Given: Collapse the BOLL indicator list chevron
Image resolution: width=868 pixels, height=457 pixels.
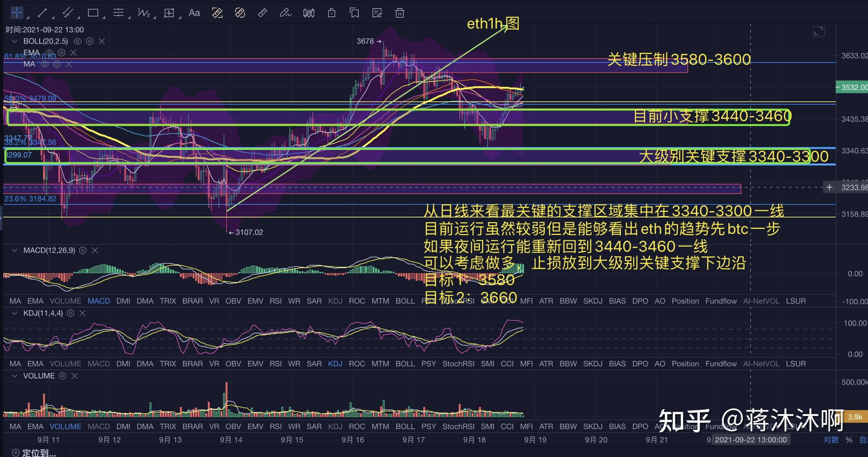Looking at the screenshot, I should pyautogui.click(x=15, y=41).
